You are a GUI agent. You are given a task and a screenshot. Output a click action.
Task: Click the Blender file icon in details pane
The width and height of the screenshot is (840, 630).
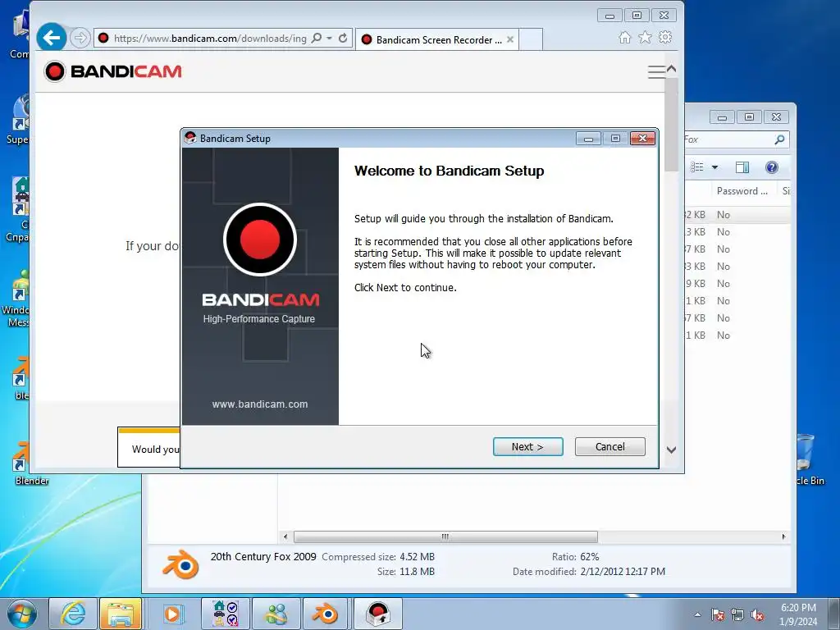click(x=180, y=564)
